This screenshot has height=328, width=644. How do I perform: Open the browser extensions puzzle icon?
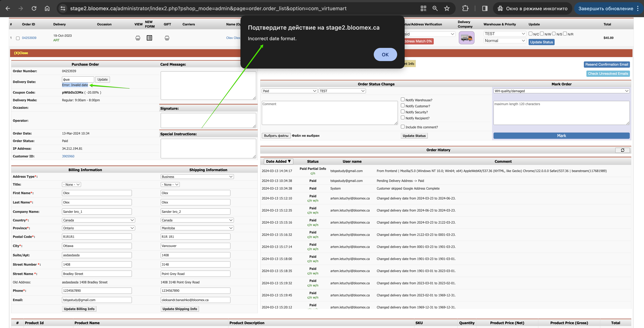465,8
